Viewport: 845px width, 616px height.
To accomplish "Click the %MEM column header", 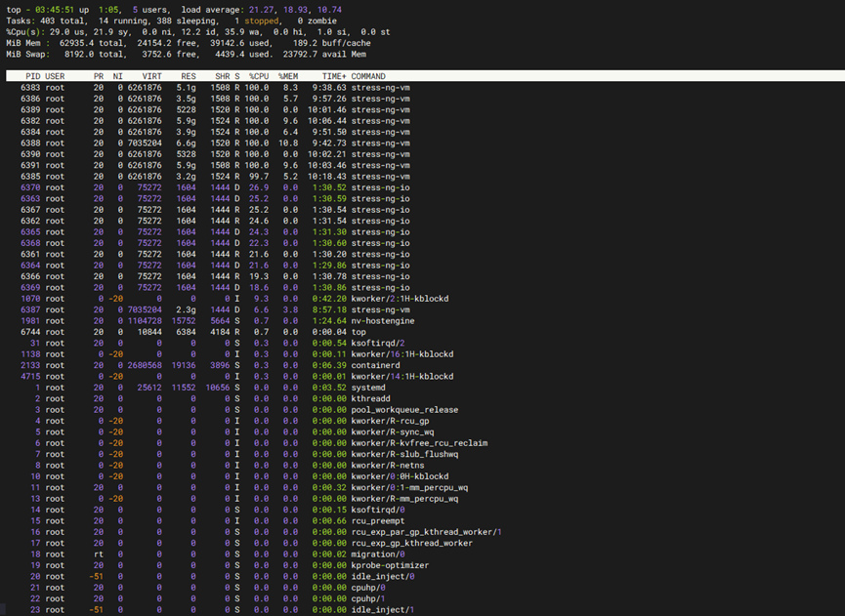I will [288, 76].
